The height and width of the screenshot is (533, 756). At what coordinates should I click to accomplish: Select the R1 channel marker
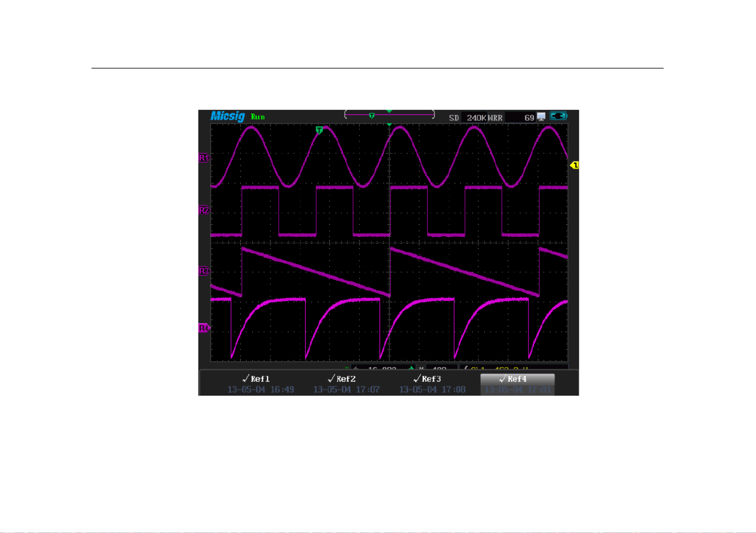click(x=204, y=158)
